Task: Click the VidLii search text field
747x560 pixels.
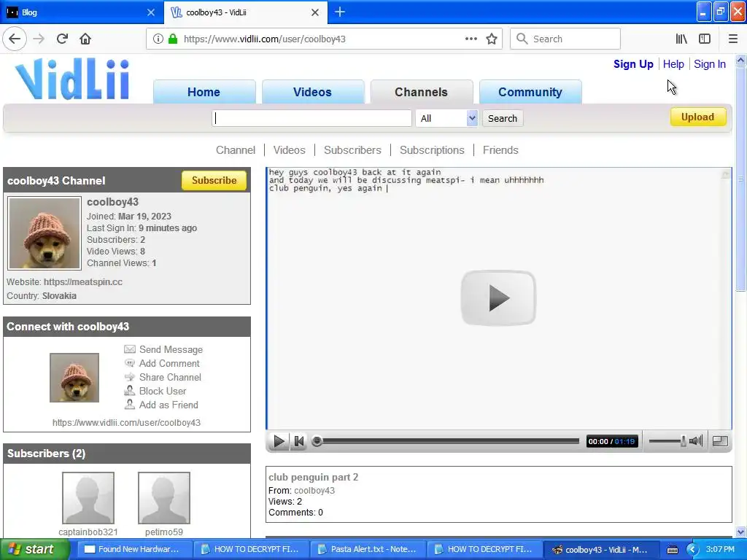Action: (x=311, y=118)
